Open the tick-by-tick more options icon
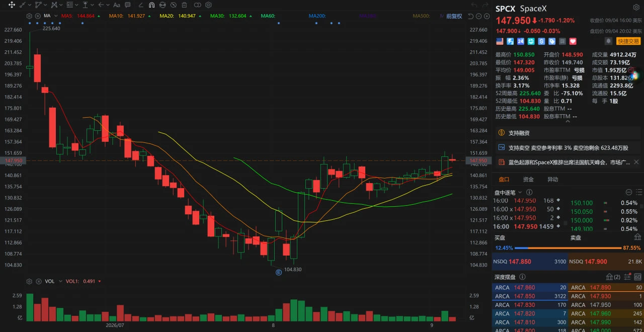This screenshot has width=644, height=332. 628,192
